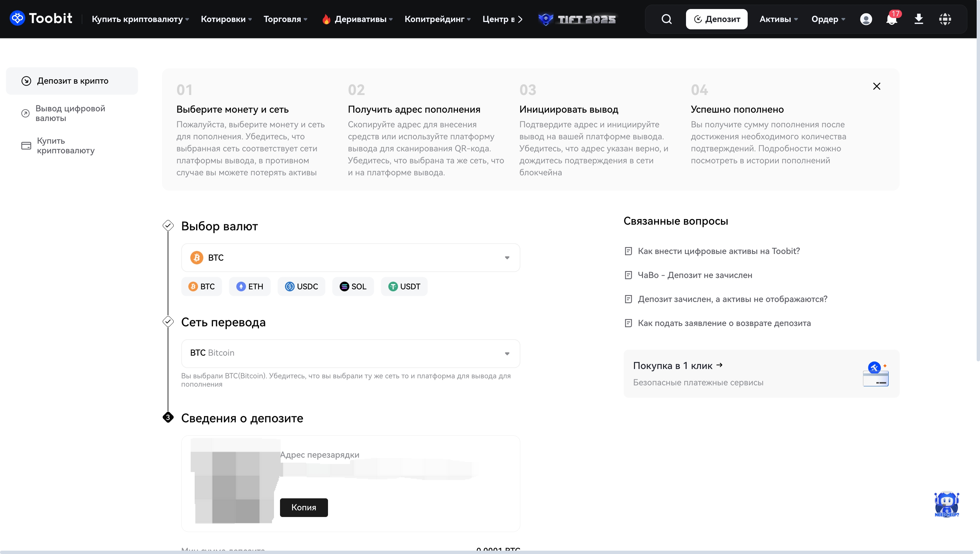The width and height of the screenshot is (980, 554).
Task: Select the USDT quick coin chip
Action: [x=404, y=287]
